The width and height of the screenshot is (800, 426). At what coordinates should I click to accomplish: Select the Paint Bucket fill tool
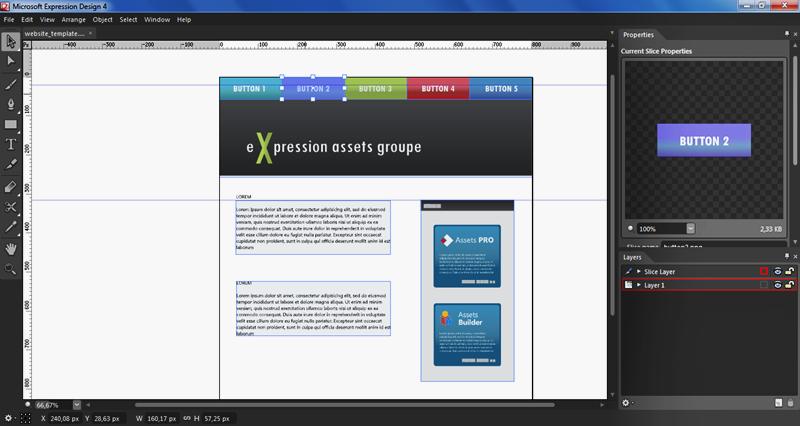[11, 187]
